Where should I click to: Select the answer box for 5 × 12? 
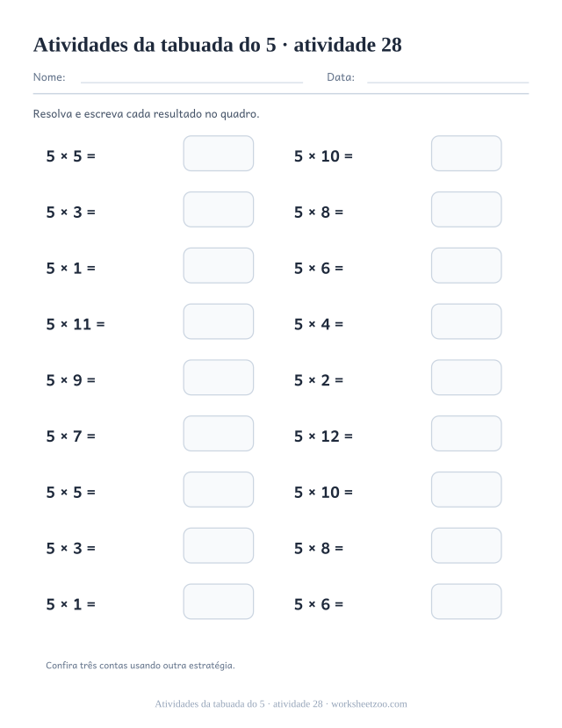point(466,433)
